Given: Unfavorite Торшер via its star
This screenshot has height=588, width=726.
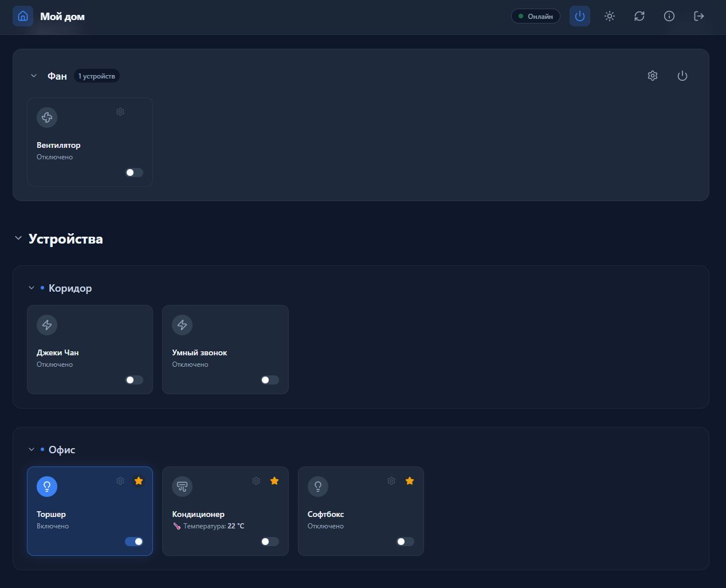Looking at the screenshot, I should coord(139,481).
